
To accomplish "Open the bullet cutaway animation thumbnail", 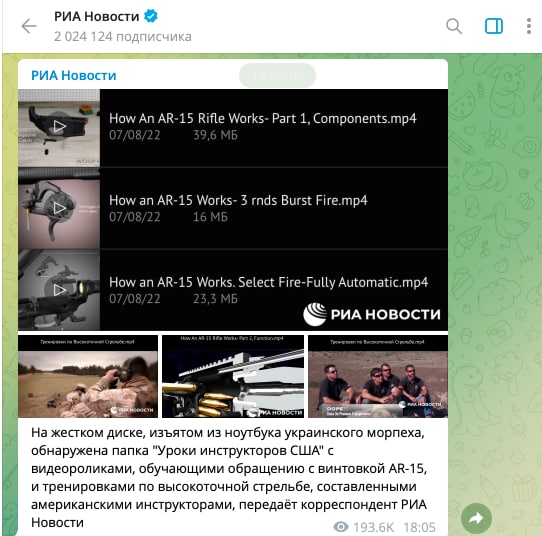I will (x=233, y=376).
